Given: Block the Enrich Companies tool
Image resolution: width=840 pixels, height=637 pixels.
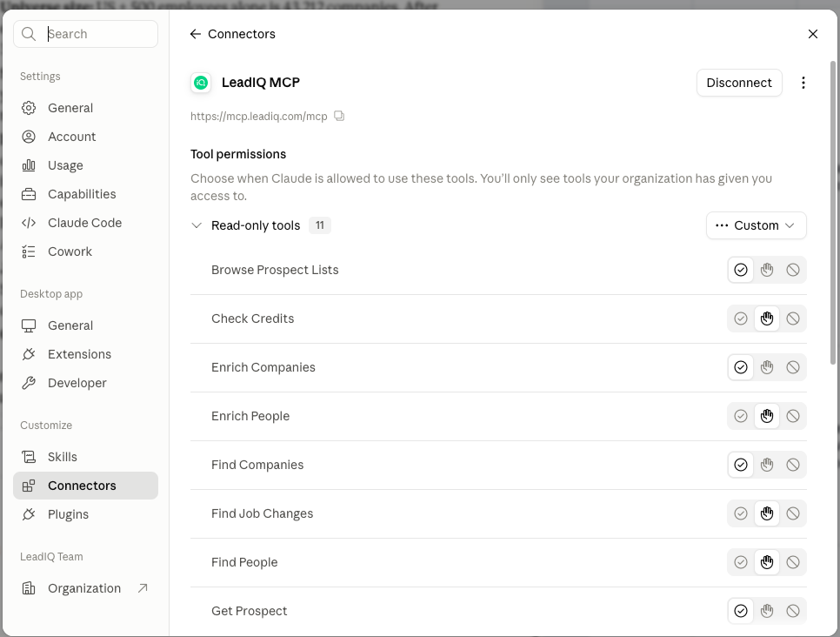Looking at the screenshot, I should pyautogui.click(x=793, y=367).
